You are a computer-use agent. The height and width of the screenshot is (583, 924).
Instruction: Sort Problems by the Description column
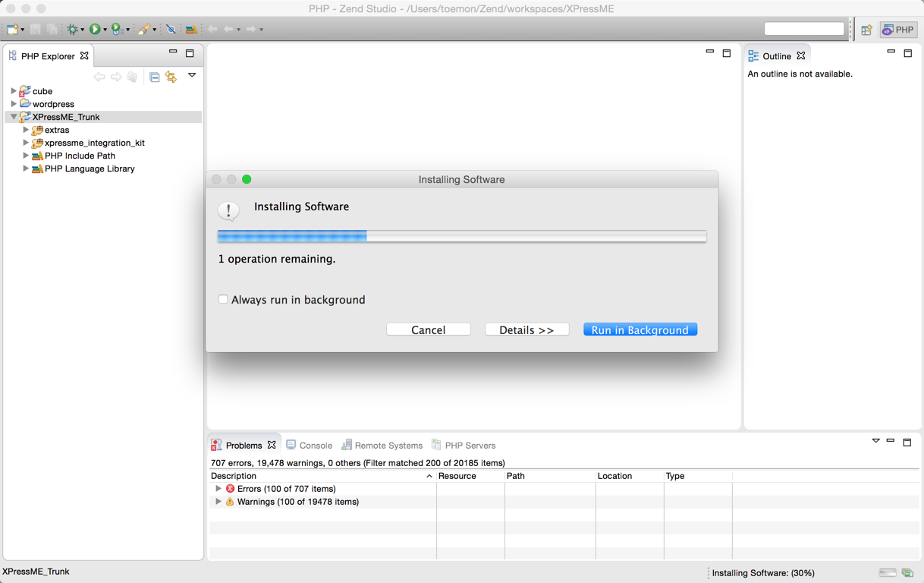pos(322,476)
